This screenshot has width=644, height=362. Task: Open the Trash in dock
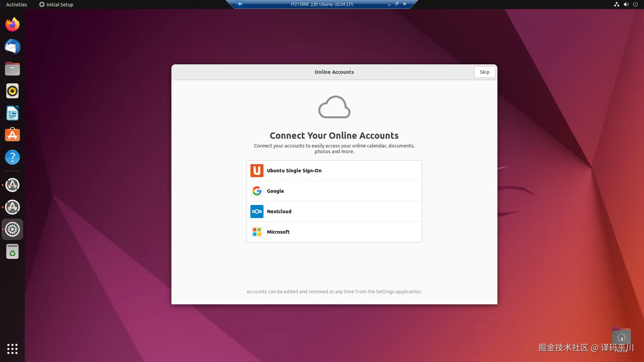click(x=12, y=252)
